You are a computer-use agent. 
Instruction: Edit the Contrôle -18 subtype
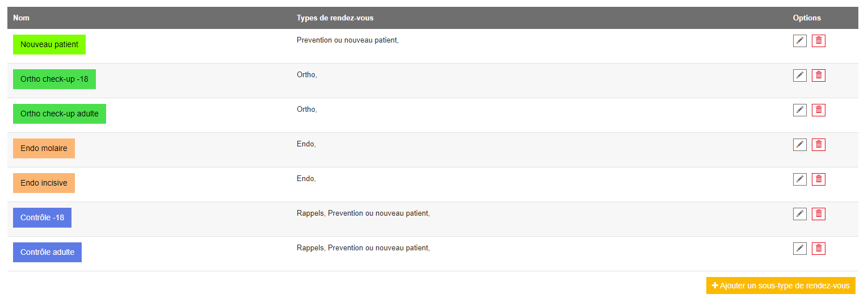click(x=799, y=214)
